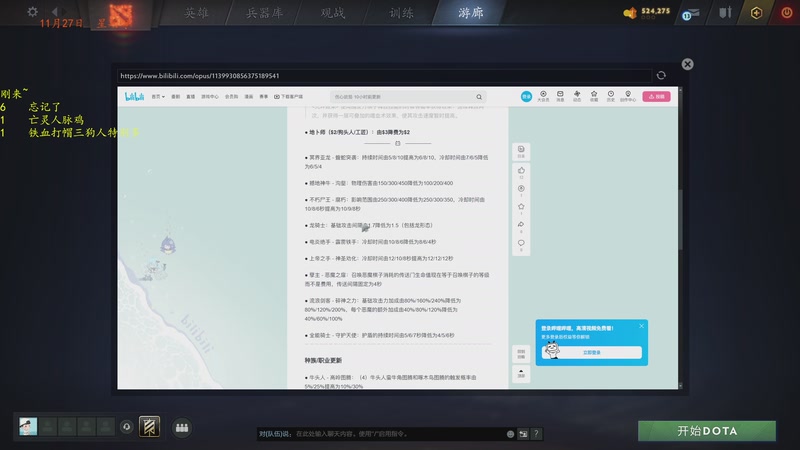The image size is (800, 450).
Task: Click the bilibili logo
Action: click(x=134, y=96)
